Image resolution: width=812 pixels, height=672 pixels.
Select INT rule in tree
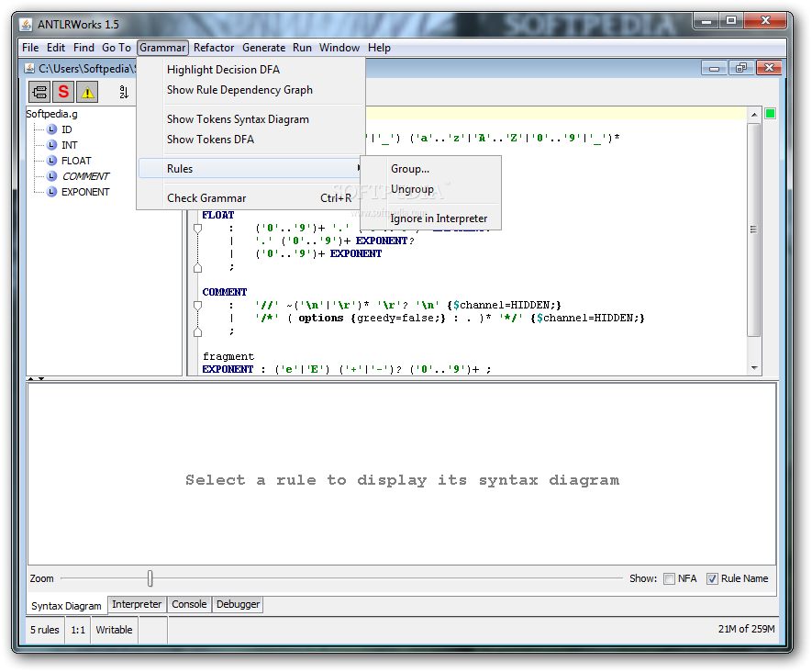[x=70, y=145]
